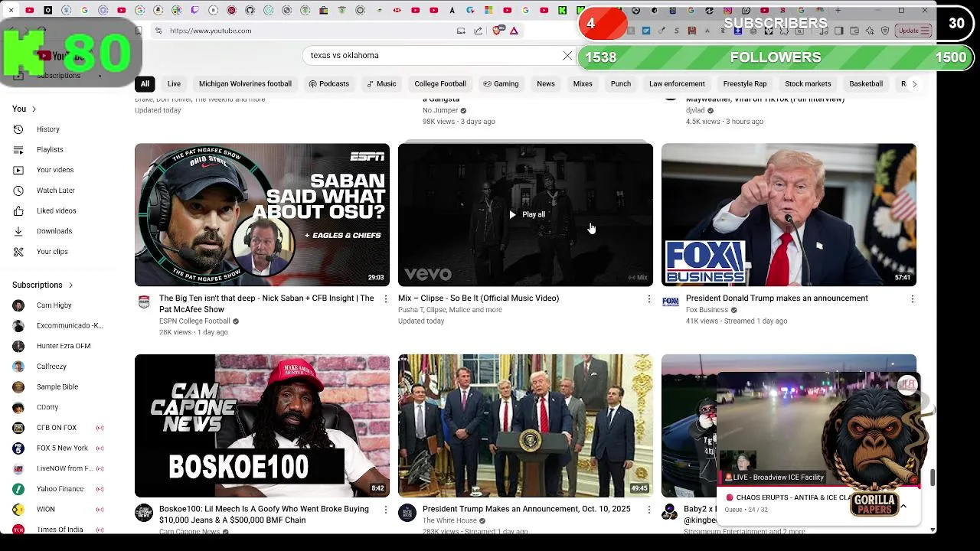
Task: Open menu for The Big Ten video
Action: click(386, 299)
